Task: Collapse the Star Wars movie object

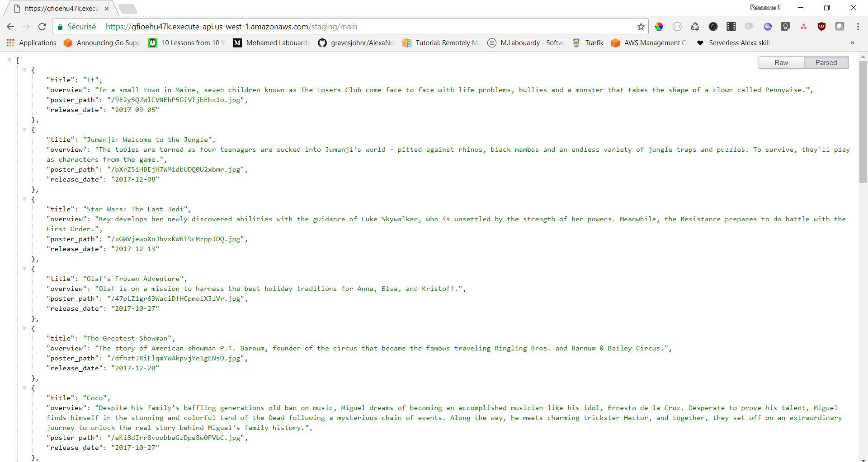Action: point(24,199)
